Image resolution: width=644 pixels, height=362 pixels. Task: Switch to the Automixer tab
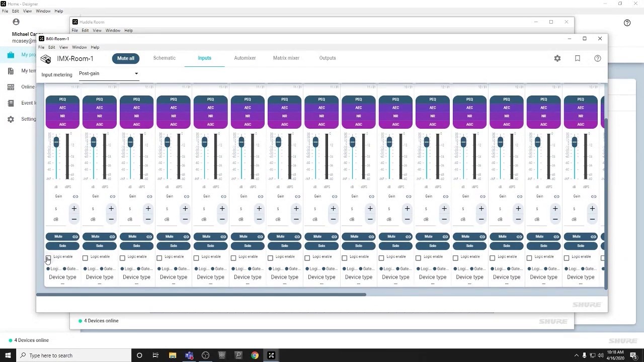(x=245, y=58)
